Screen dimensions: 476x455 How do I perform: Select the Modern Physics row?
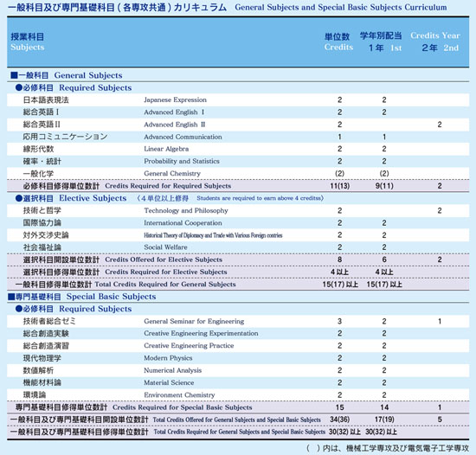(x=238, y=358)
